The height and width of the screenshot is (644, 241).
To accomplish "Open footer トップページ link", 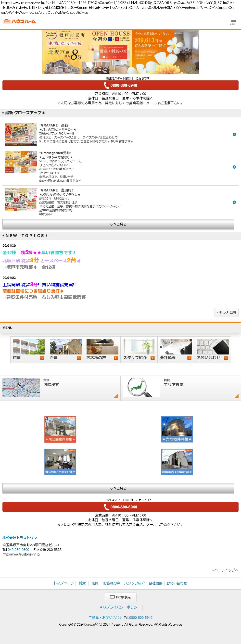I will click(64, 583).
